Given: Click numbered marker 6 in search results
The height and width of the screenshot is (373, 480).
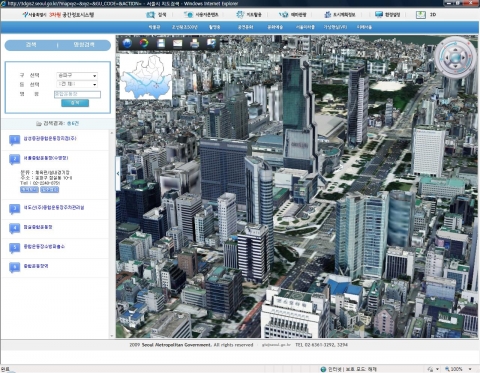Looking at the screenshot, I should point(14,267).
